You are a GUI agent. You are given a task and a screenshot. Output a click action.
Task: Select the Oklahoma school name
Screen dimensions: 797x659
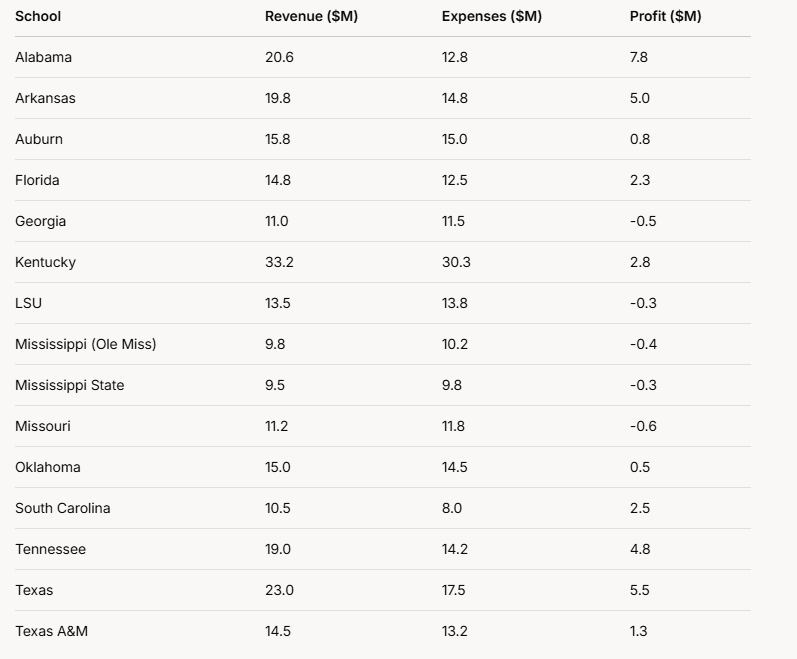tap(48, 467)
